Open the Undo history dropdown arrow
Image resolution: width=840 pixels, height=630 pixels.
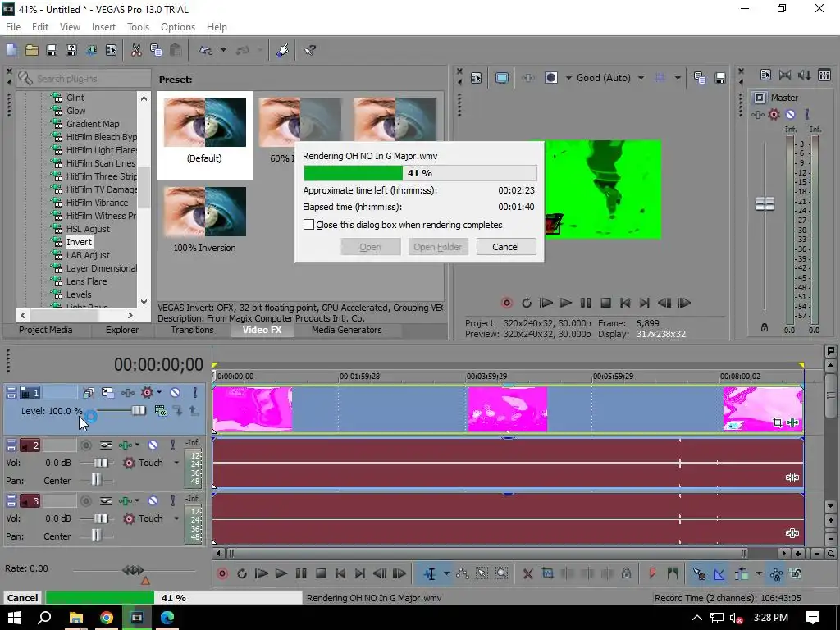click(223, 50)
